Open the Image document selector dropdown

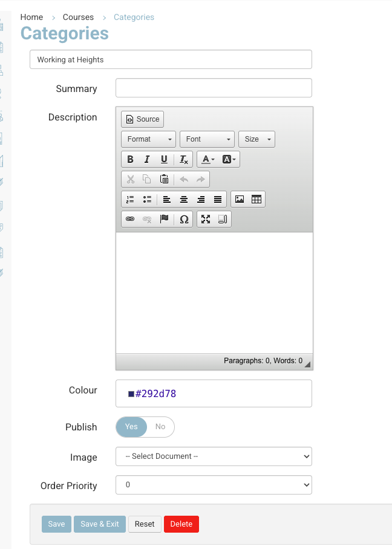(214, 456)
